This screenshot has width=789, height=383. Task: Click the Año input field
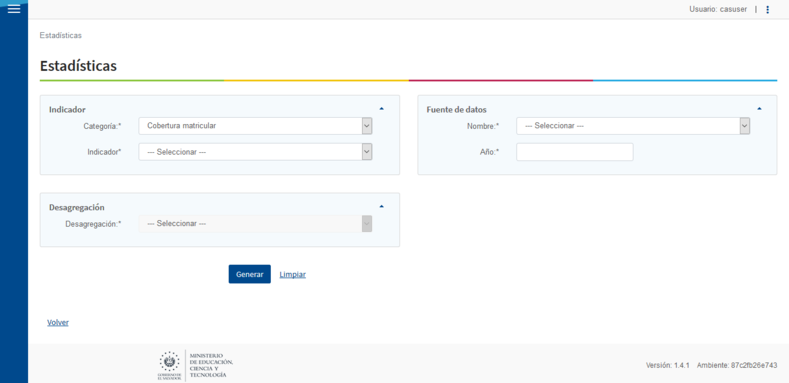tap(575, 152)
